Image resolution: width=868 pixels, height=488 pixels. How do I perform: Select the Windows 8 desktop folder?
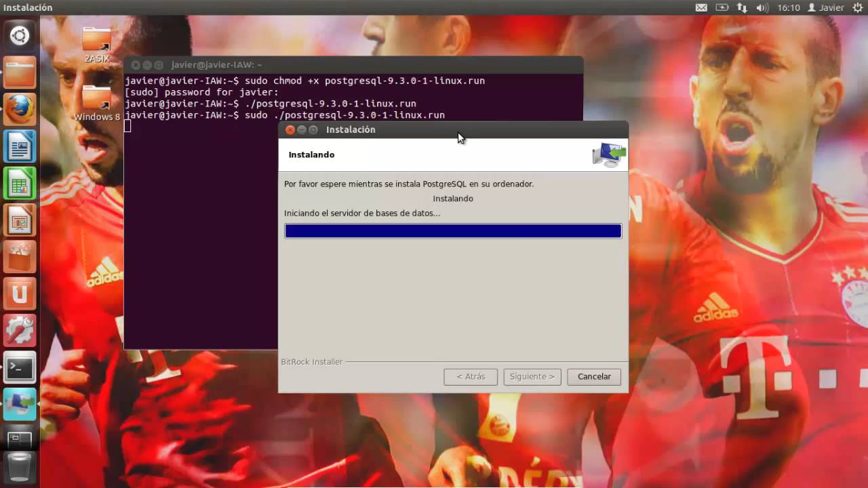coord(97,104)
